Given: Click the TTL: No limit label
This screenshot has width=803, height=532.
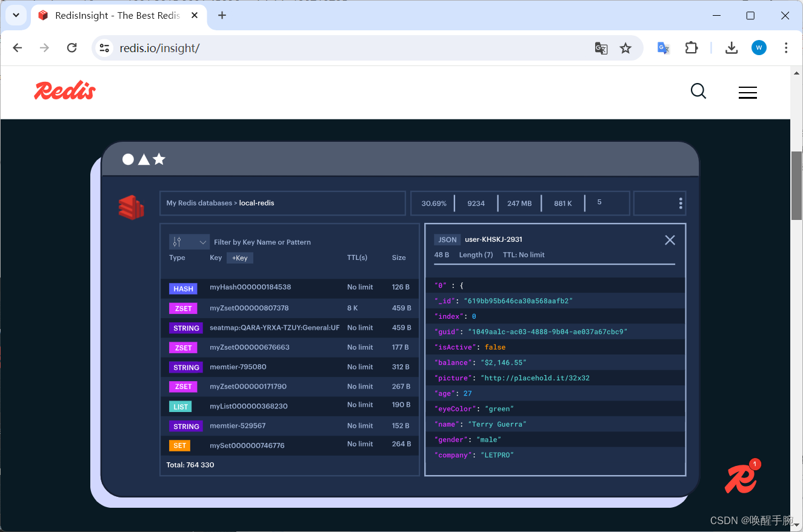Looking at the screenshot, I should (x=524, y=254).
